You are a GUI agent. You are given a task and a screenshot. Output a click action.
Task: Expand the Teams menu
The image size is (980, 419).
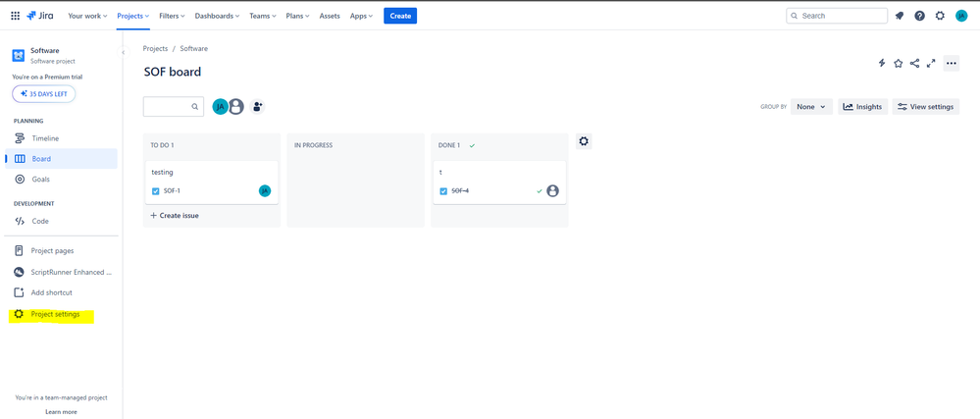263,16
